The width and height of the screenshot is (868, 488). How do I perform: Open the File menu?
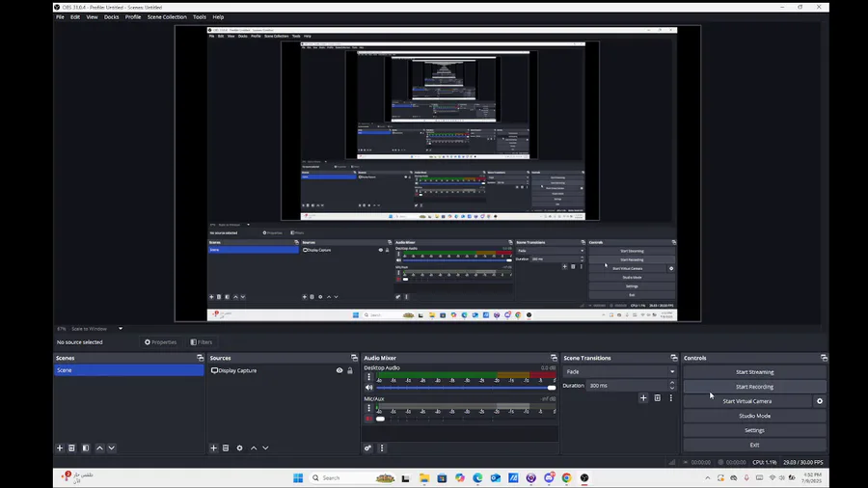(60, 17)
